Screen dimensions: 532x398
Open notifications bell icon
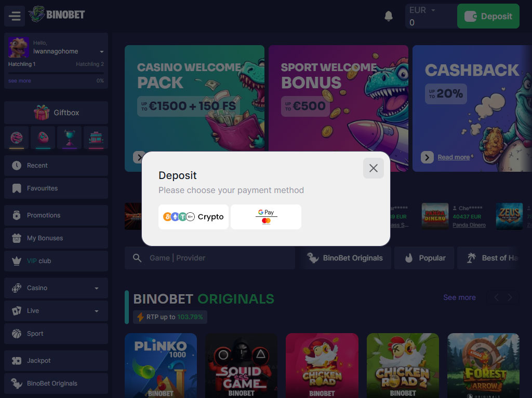(x=389, y=16)
